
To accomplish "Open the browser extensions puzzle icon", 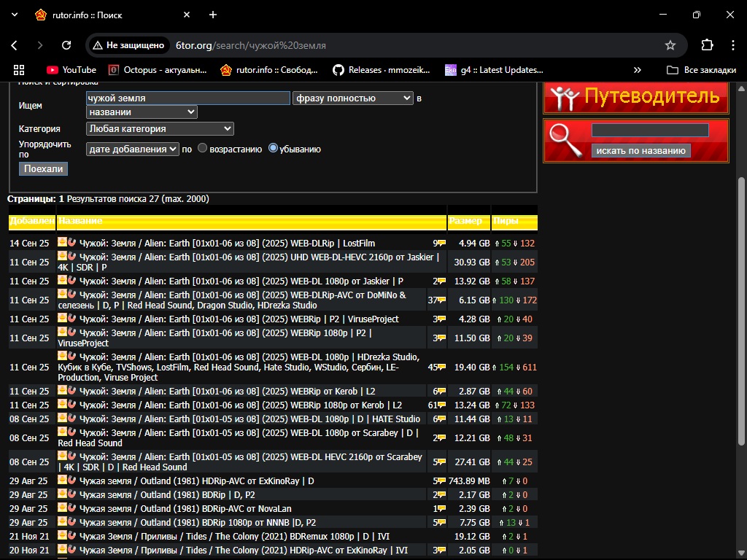I will pyautogui.click(x=706, y=45).
